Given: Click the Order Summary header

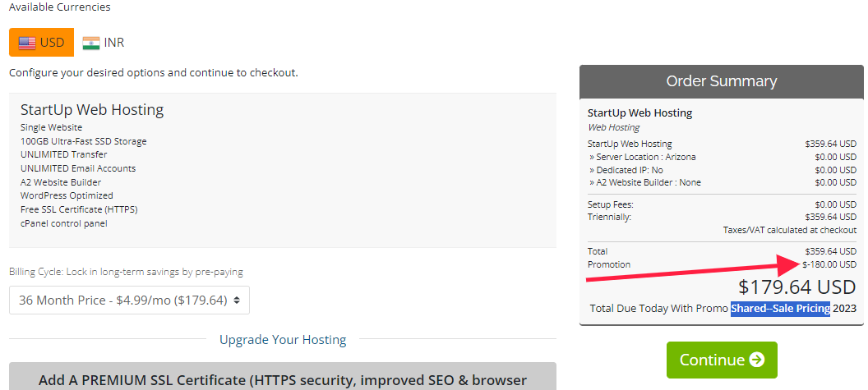Looking at the screenshot, I should tap(722, 81).
